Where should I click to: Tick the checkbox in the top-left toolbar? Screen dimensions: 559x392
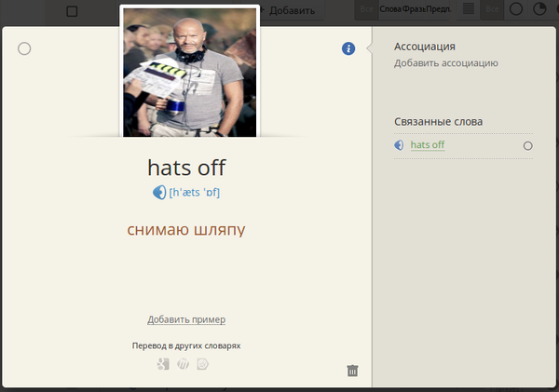click(73, 11)
